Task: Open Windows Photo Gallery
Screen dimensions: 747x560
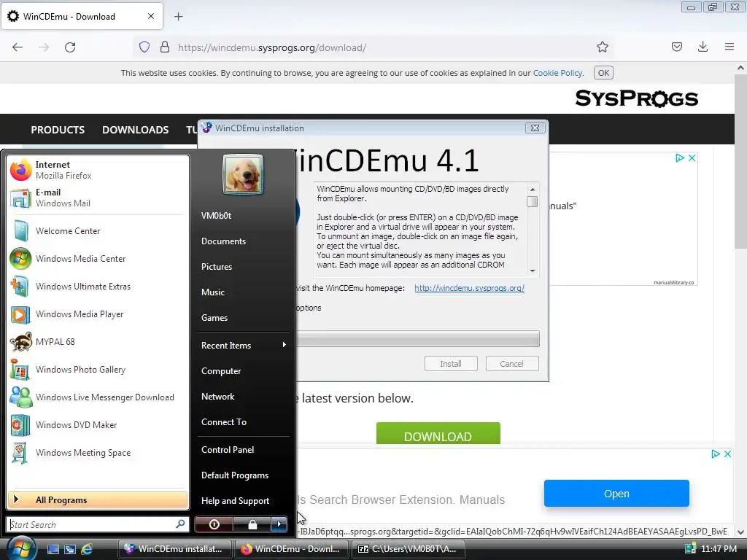Action: click(98, 370)
